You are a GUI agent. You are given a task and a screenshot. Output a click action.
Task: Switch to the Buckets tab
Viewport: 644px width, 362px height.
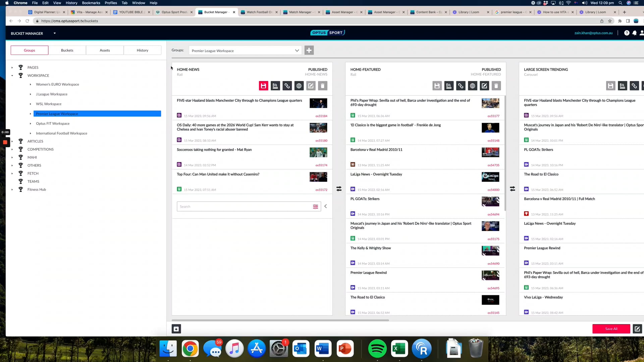(67, 50)
